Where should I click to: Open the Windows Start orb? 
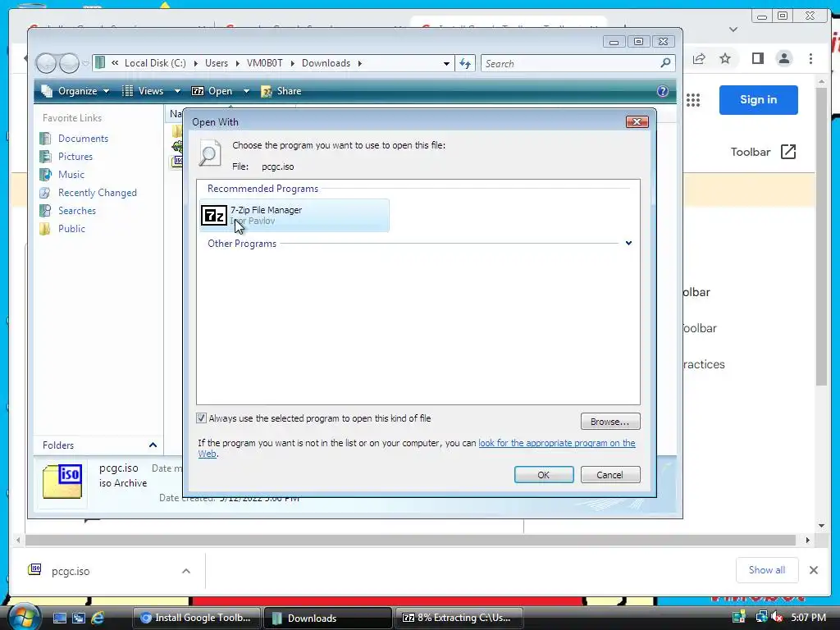(23, 617)
